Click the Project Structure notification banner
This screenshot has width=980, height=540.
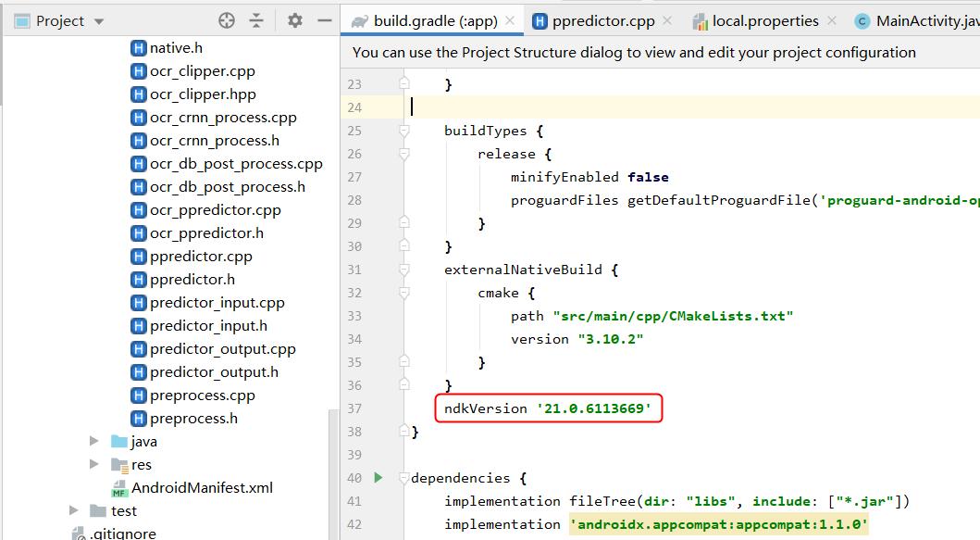(x=661, y=53)
